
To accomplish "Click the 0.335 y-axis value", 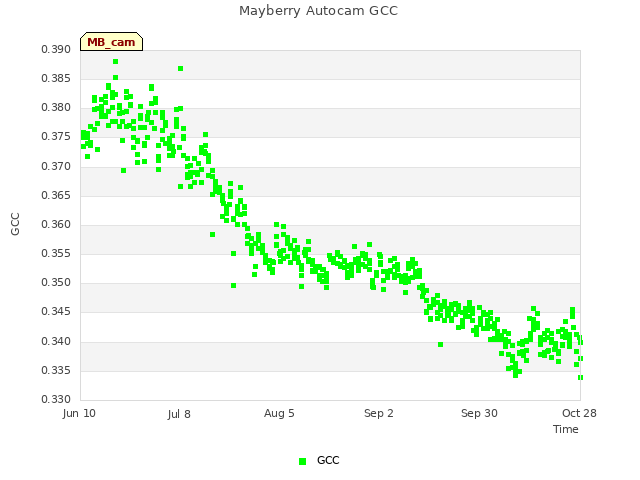I will tap(56, 371).
